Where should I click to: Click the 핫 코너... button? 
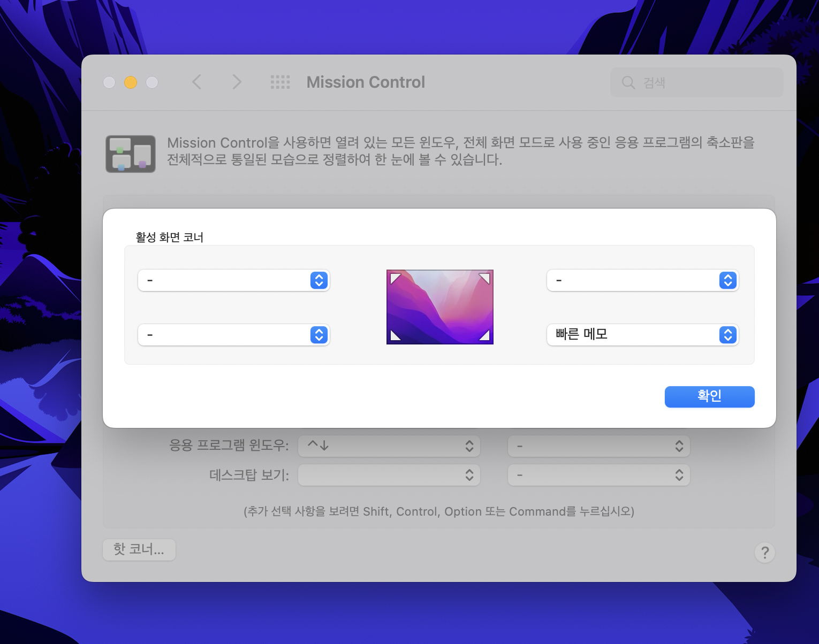[x=139, y=549]
